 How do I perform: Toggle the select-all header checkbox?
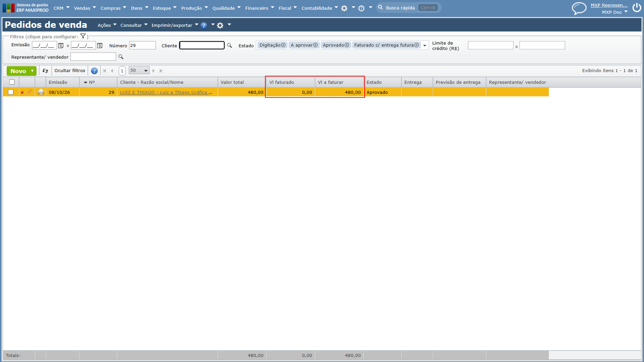(x=12, y=82)
